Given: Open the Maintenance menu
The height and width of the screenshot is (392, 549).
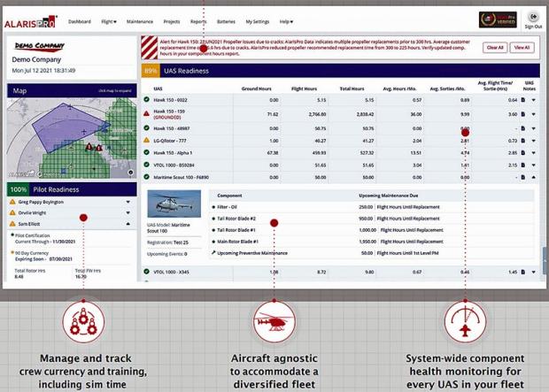Looking at the screenshot, I should click(140, 20).
